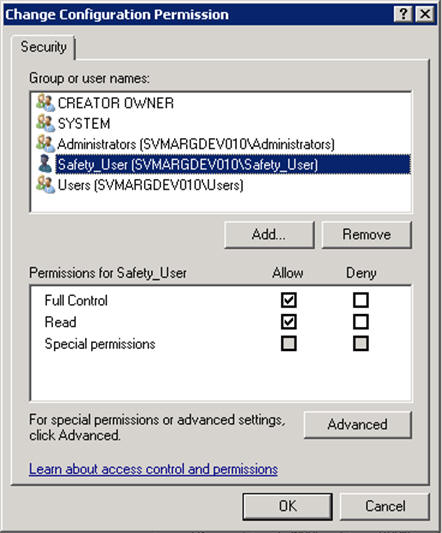The image size is (442, 533).
Task: Toggle Allow checkbox for Read
Action: [x=289, y=322]
